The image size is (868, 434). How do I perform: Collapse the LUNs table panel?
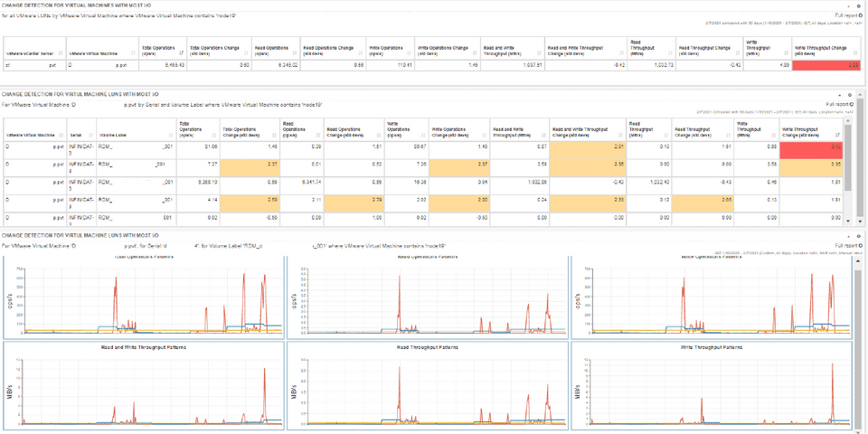coord(839,94)
